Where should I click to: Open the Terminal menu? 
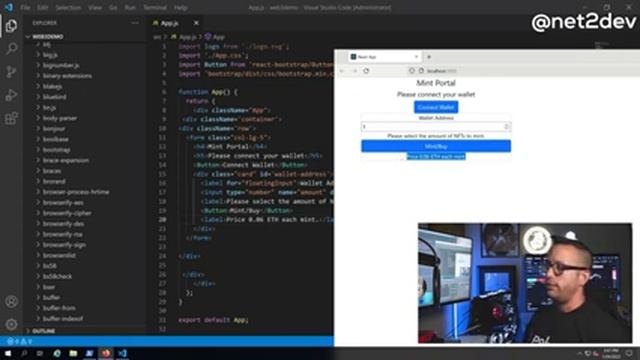155,7
